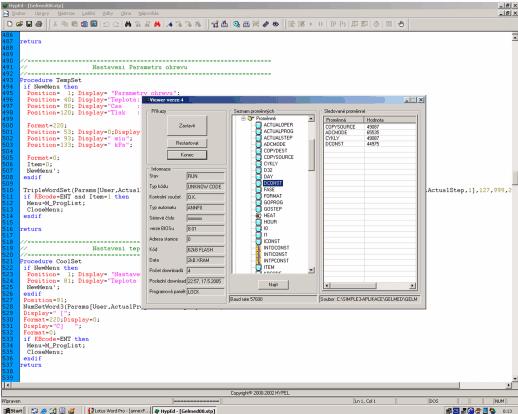Click variable list scroll down arrow
Viewport: 518px width, 414px height.
(x=311, y=270)
